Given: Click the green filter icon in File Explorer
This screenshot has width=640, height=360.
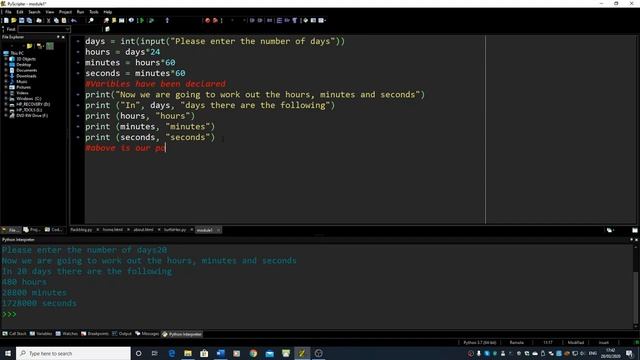Looking at the screenshot, I should coord(50,46).
